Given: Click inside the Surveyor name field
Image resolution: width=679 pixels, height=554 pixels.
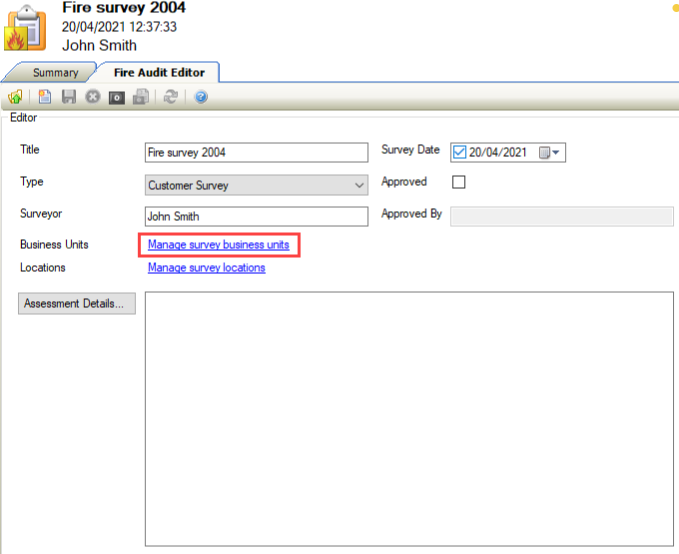Looking at the screenshot, I should [x=256, y=217].
